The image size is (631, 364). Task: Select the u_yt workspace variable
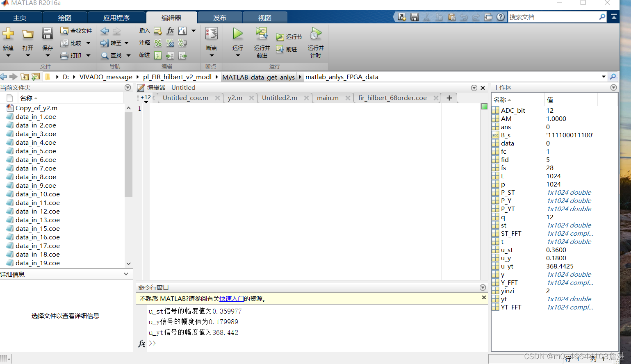coord(507,266)
